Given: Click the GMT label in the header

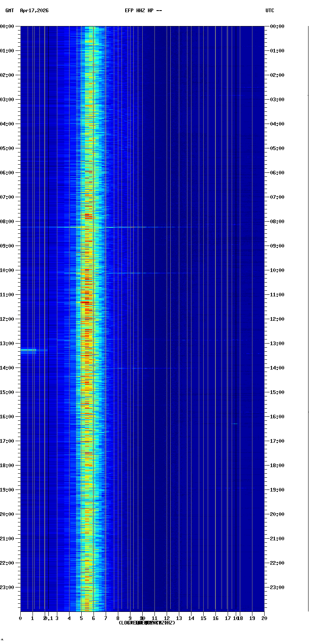Looking at the screenshot, I should [9, 11].
